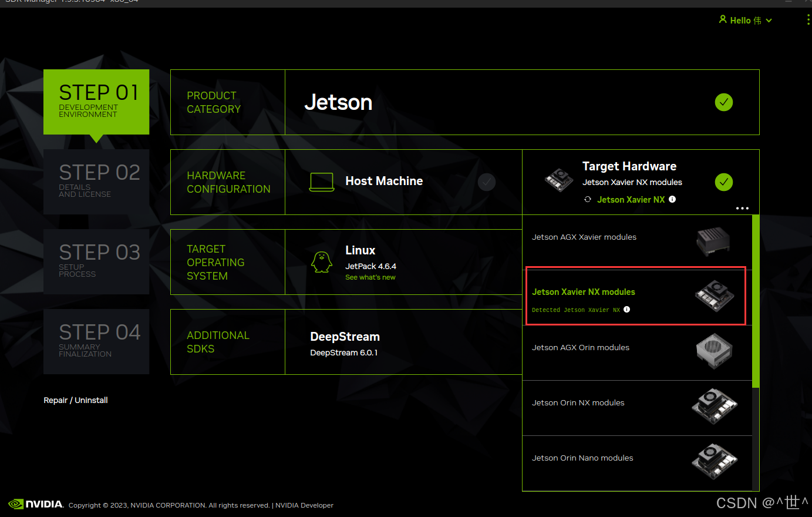Click info icon next to Jetson Xavier NX link

pyautogui.click(x=672, y=199)
